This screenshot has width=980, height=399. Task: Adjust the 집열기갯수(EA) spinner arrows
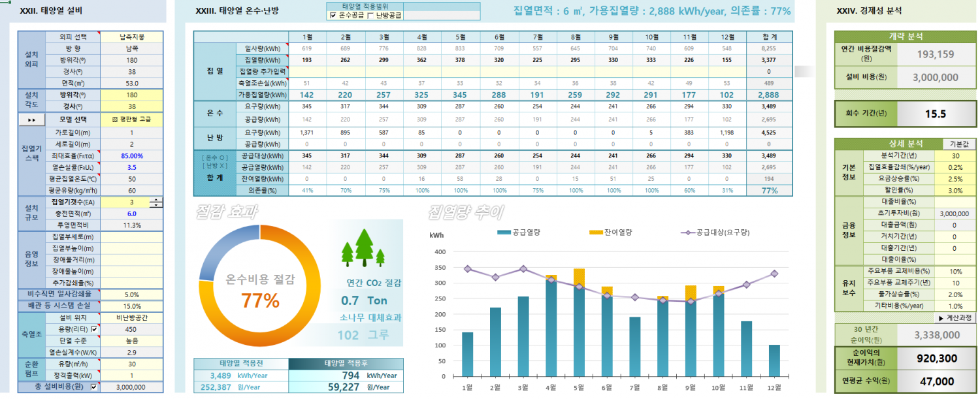[x=156, y=202]
